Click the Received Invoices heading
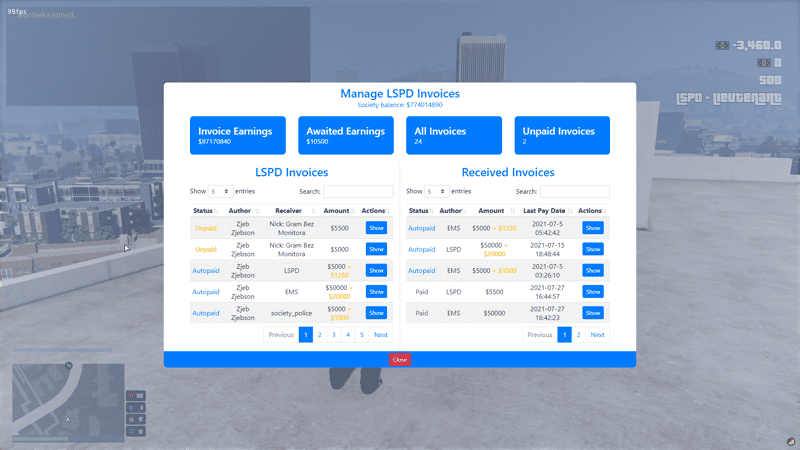 click(x=508, y=172)
